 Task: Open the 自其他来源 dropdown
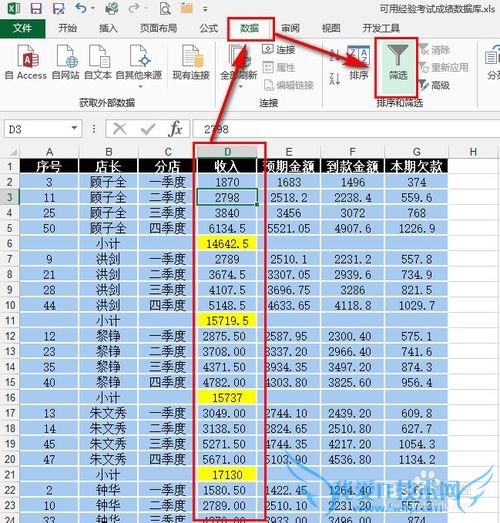pos(139,66)
